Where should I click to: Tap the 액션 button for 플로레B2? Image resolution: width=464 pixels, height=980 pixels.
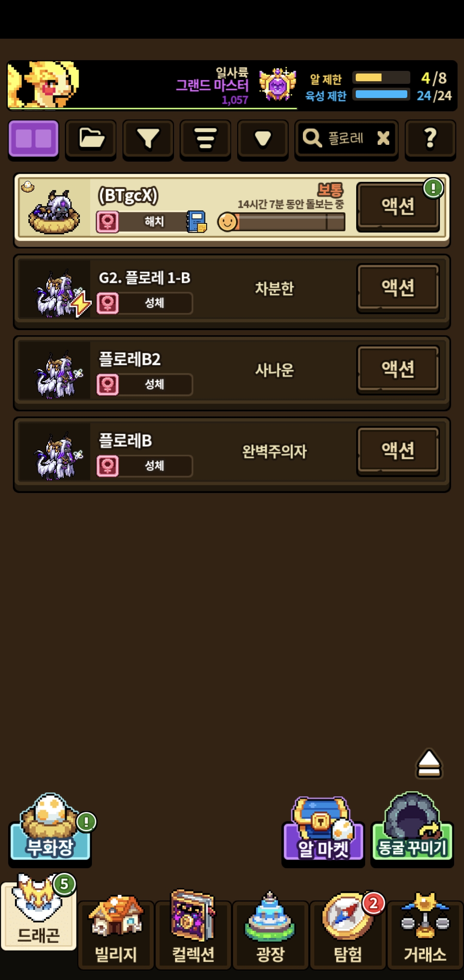(x=398, y=370)
